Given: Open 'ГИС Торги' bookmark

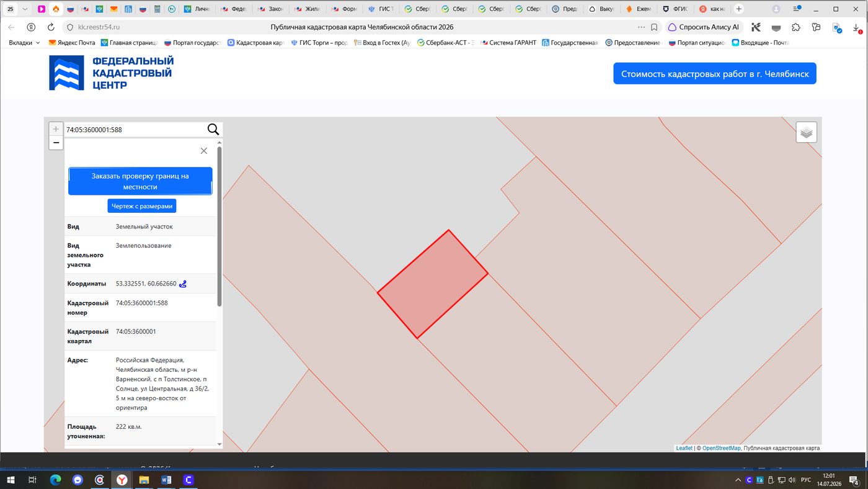Looking at the screenshot, I should click(319, 43).
